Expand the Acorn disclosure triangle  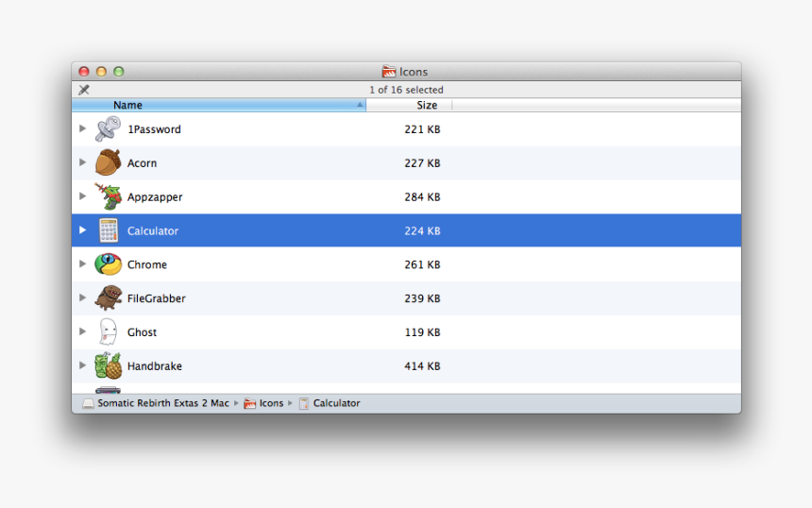coord(82,162)
